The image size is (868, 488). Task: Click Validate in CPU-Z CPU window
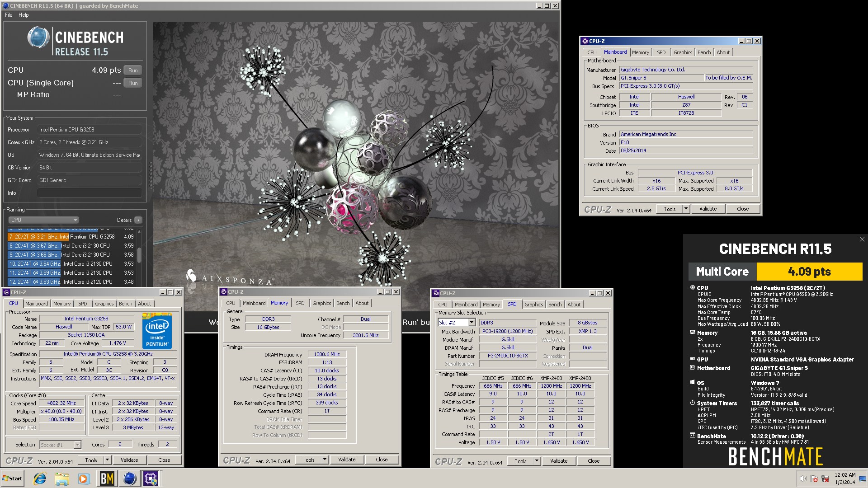tap(129, 460)
